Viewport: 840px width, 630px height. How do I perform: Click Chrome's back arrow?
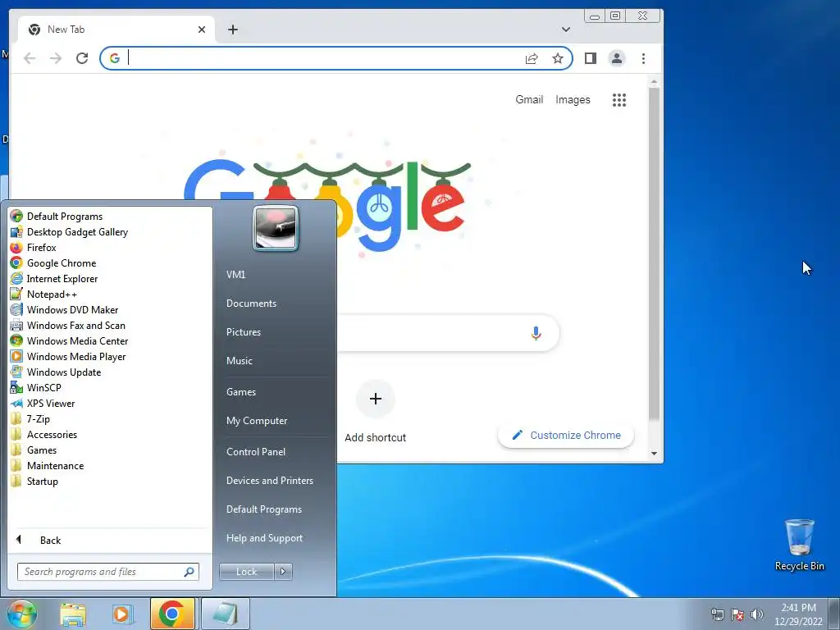30,58
